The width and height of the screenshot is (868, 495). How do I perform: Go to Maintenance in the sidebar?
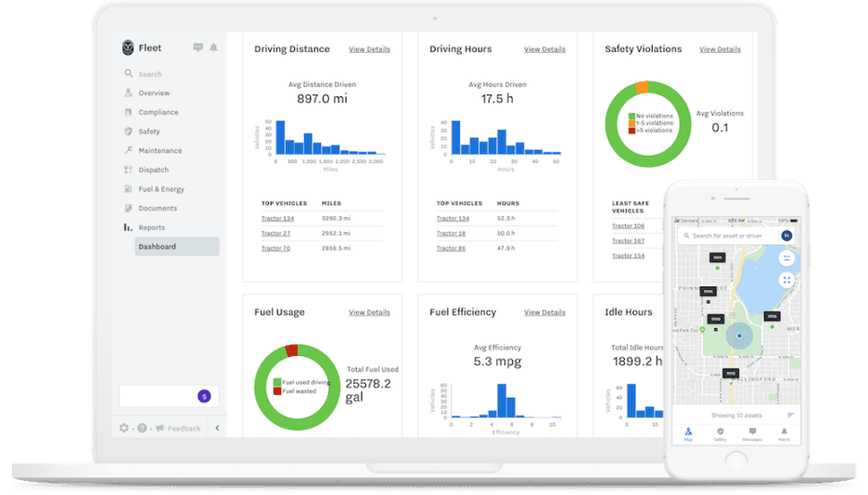point(160,150)
